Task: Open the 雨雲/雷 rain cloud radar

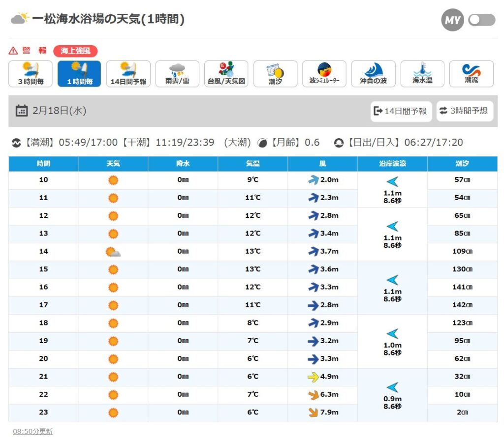Action: 177,74
